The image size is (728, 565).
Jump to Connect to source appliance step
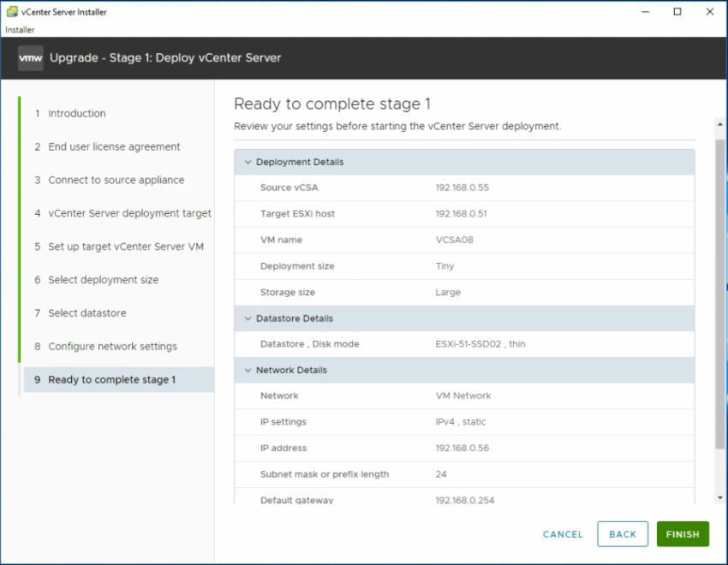tap(116, 181)
